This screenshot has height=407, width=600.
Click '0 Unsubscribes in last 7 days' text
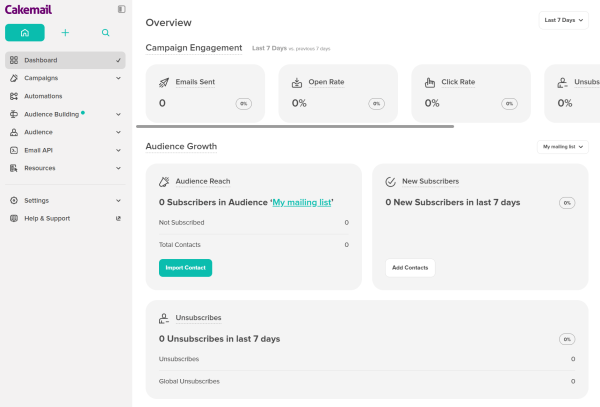(x=219, y=339)
